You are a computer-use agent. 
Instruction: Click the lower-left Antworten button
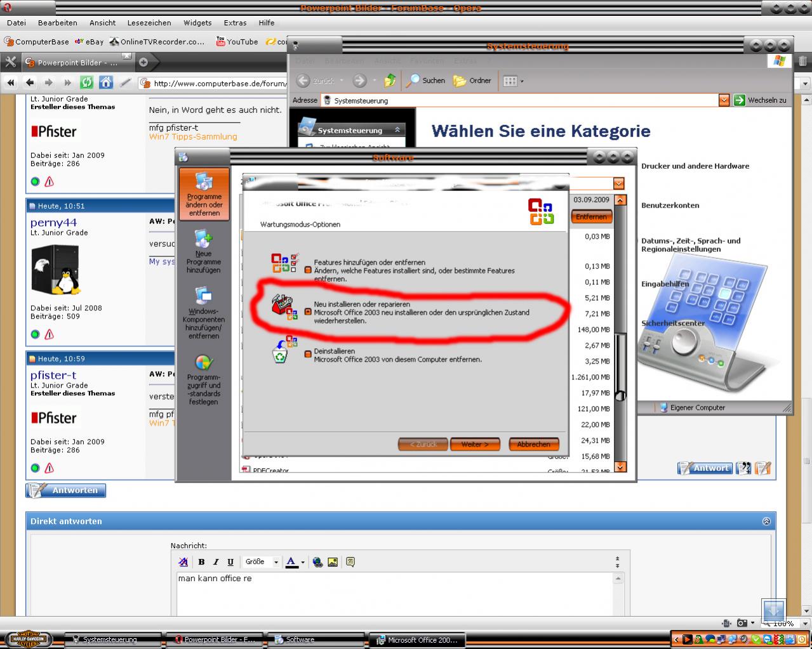(66, 490)
